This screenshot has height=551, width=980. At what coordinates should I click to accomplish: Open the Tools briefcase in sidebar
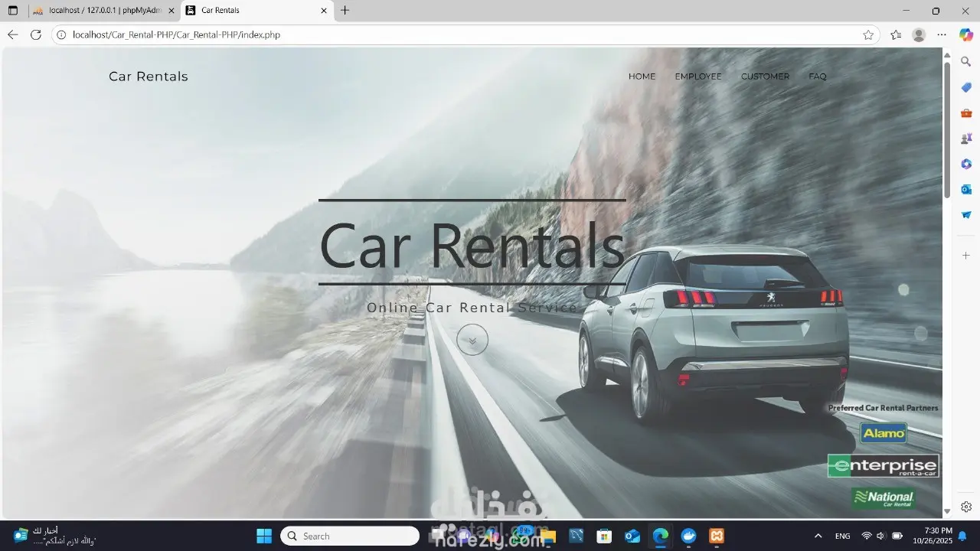(966, 113)
